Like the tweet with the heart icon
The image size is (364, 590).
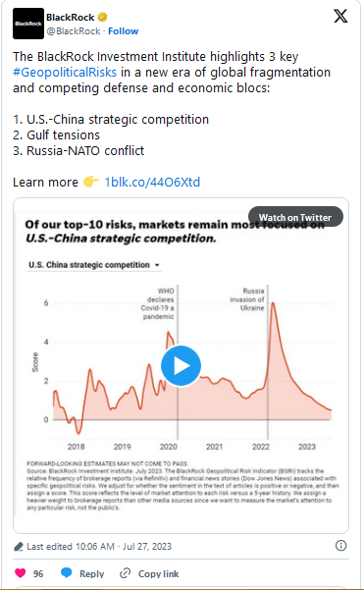(20, 573)
